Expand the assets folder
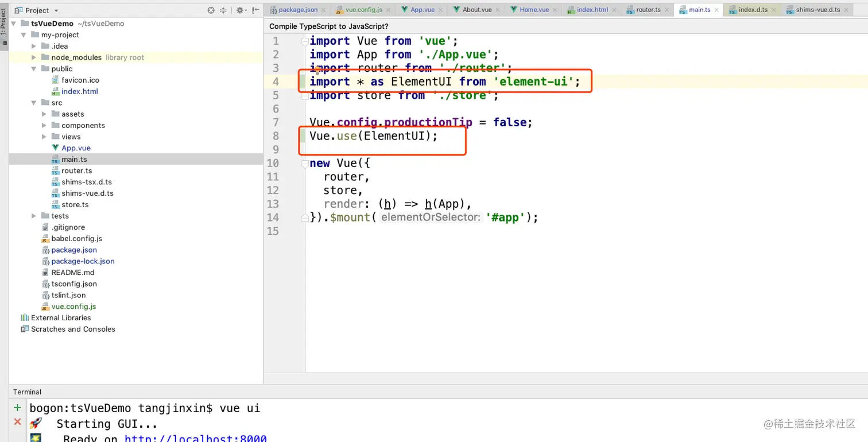Viewport: 868px width, 442px height. tap(44, 114)
